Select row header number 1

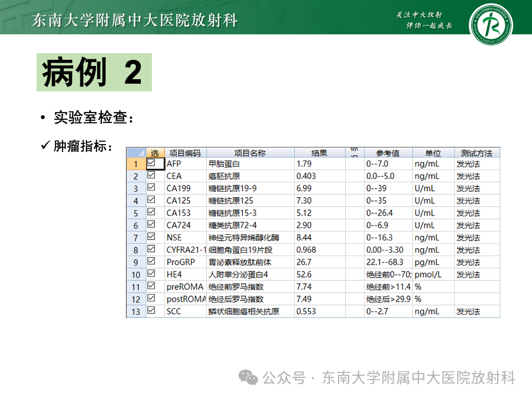click(x=136, y=164)
